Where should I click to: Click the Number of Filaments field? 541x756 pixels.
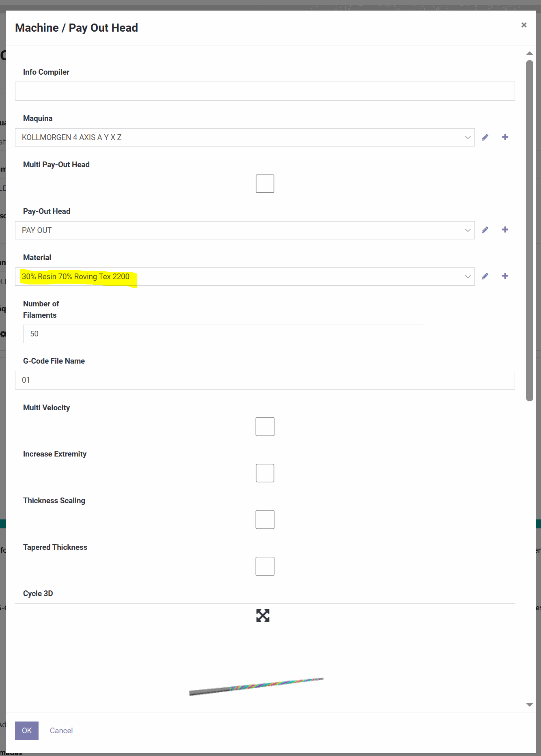click(223, 334)
